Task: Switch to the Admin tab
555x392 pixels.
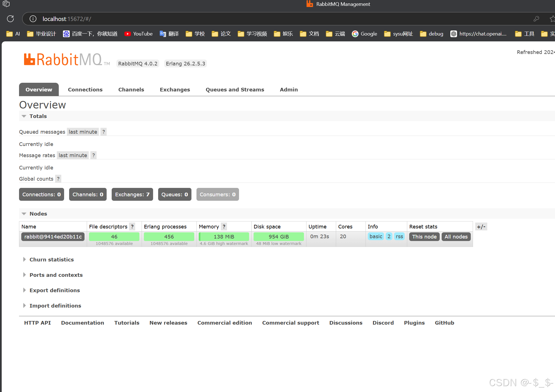Action: (x=289, y=89)
